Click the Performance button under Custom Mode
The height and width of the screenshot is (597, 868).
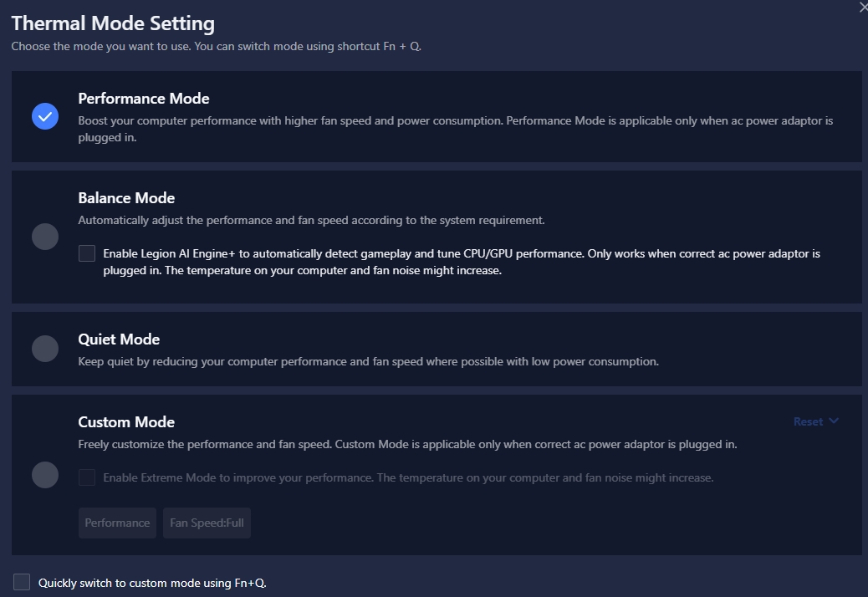[x=117, y=523]
